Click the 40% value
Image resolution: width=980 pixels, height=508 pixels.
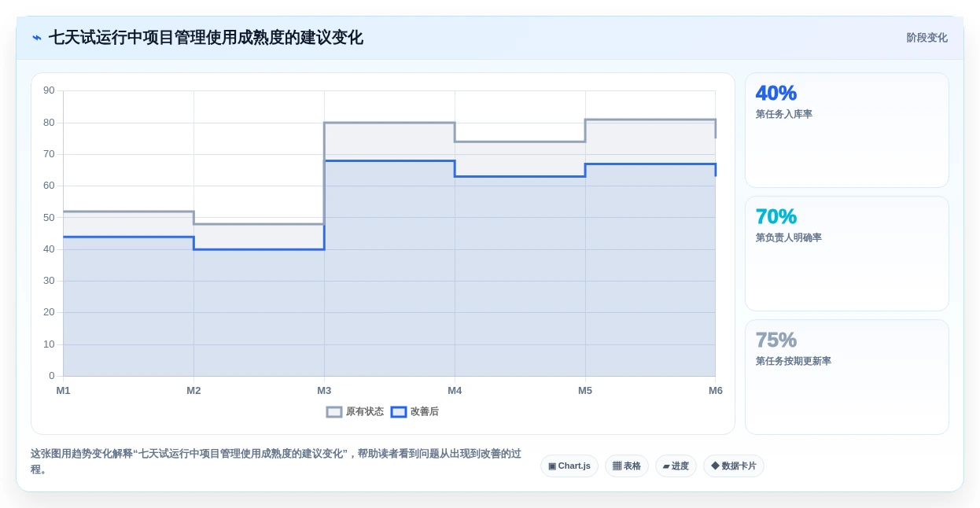tap(776, 94)
